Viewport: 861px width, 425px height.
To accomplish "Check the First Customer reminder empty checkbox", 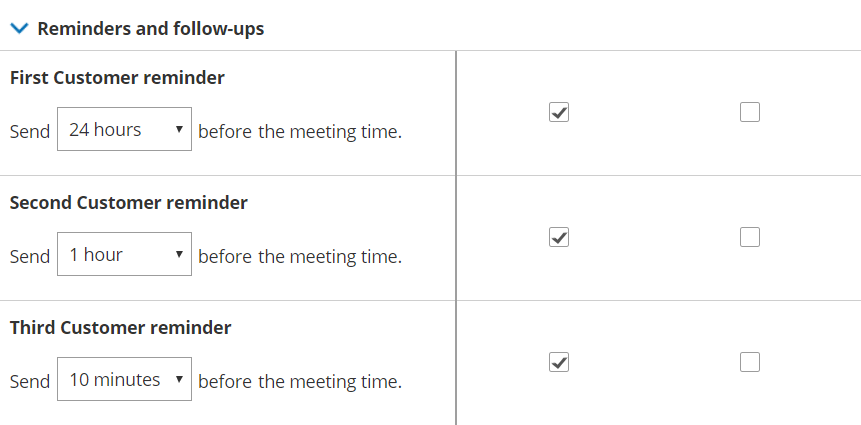I will (x=750, y=112).
